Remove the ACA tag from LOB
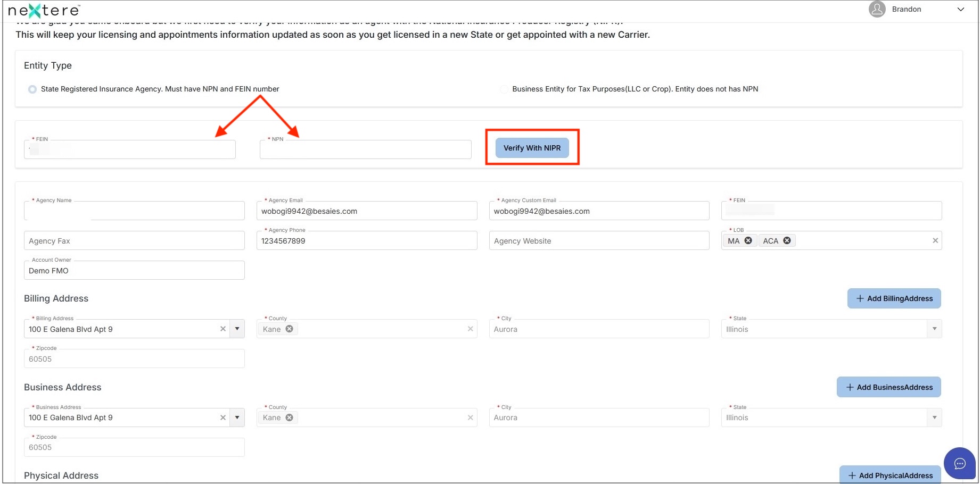 point(787,240)
